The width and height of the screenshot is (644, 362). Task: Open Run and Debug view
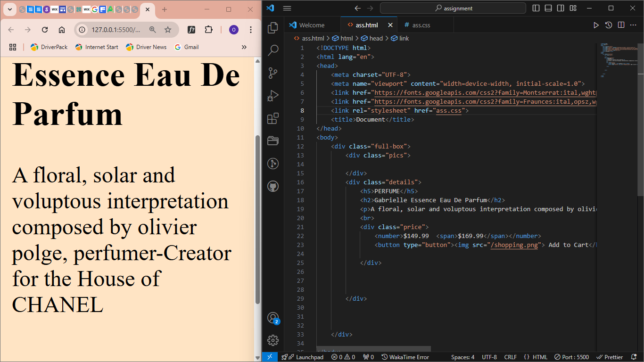(x=273, y=96)
